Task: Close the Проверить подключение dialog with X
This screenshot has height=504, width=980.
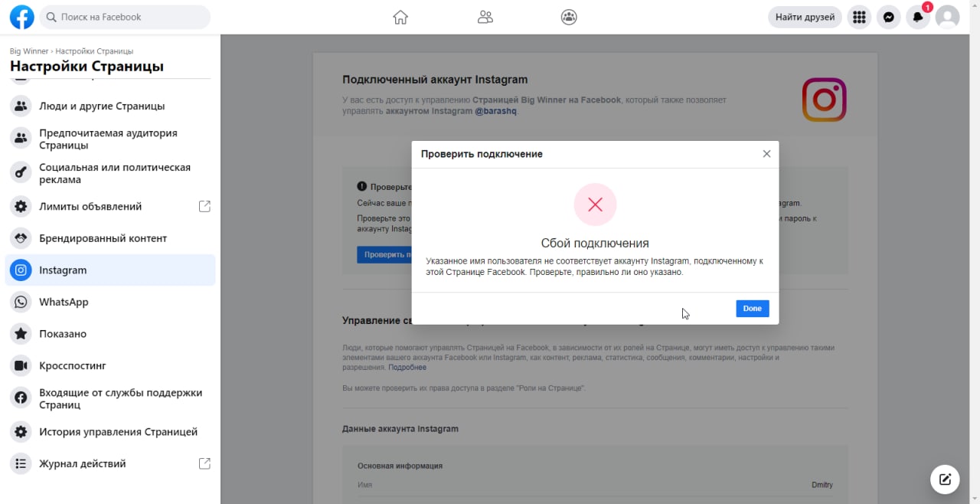Action: coord(766,154)
